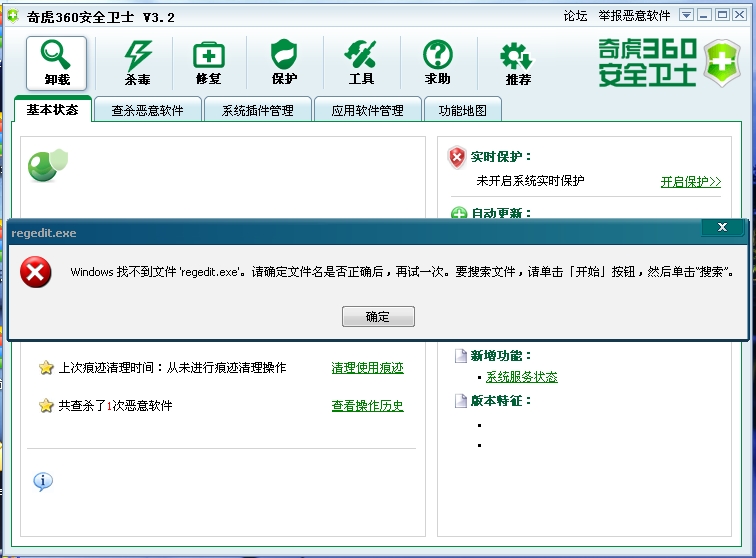The width and height of the screenshot is (756, 558).
Task: Close the regedit.exe error dialog
Action: 722,227
